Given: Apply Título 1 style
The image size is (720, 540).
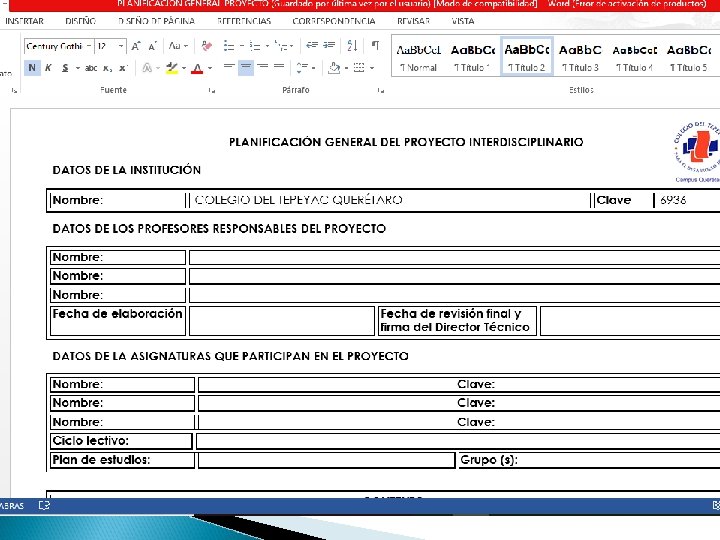Looking at the screenshot, I should [x=472, y=57].
